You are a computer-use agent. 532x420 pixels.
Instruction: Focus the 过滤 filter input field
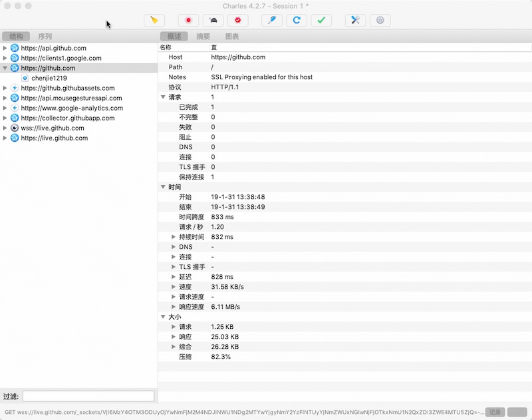[x=88, y=396]
